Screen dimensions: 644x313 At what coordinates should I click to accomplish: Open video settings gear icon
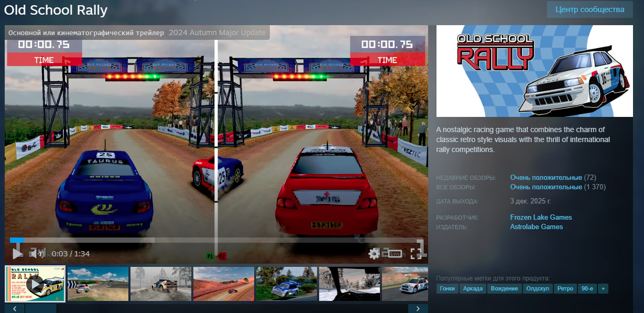click(374, 254)
